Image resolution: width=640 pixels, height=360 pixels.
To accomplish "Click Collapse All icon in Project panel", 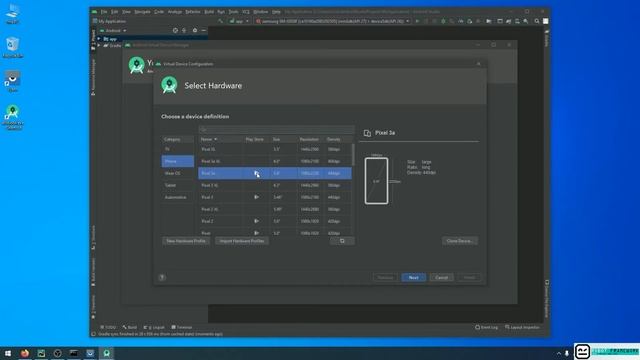I will 184,31.
